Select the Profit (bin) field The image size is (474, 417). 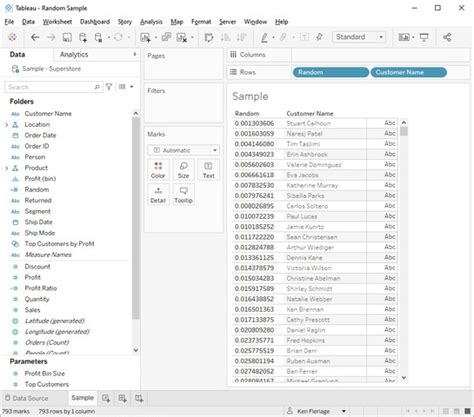tap(40, 179)
